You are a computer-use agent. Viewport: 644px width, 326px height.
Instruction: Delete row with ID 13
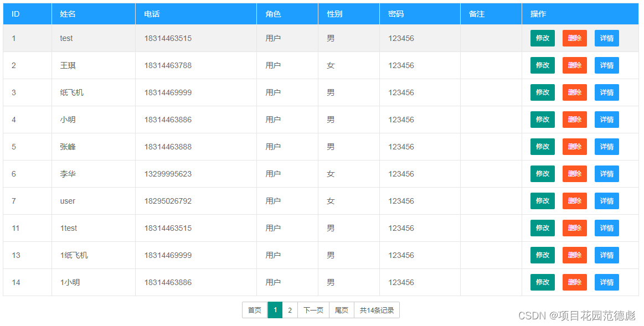(x=574, y=255)
